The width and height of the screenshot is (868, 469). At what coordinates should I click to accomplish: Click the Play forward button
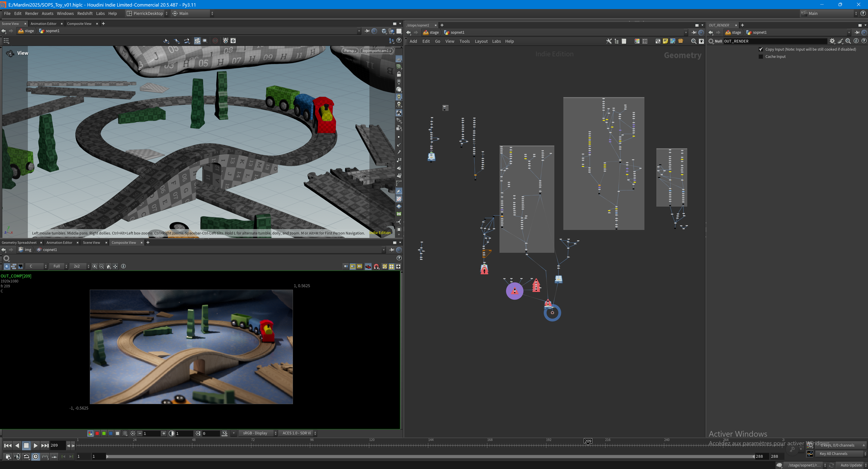pos(35,445)
